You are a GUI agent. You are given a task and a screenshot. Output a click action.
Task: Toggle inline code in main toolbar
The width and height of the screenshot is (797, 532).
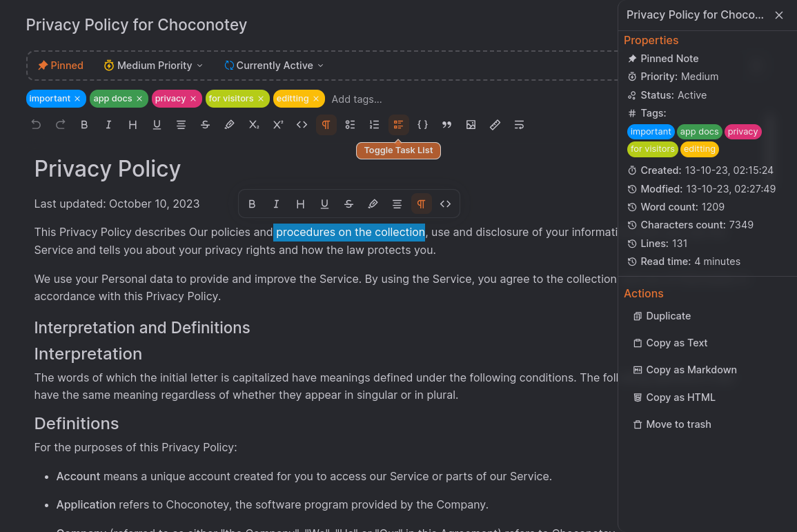(302, 124)
